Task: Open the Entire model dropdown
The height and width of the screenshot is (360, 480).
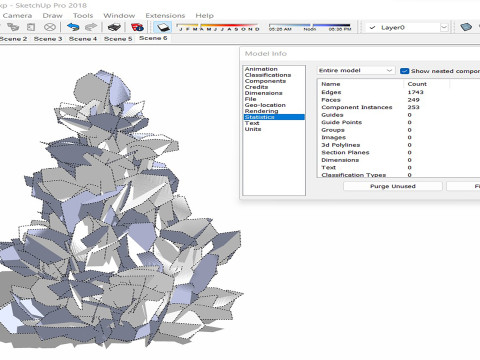Action: 356,70
